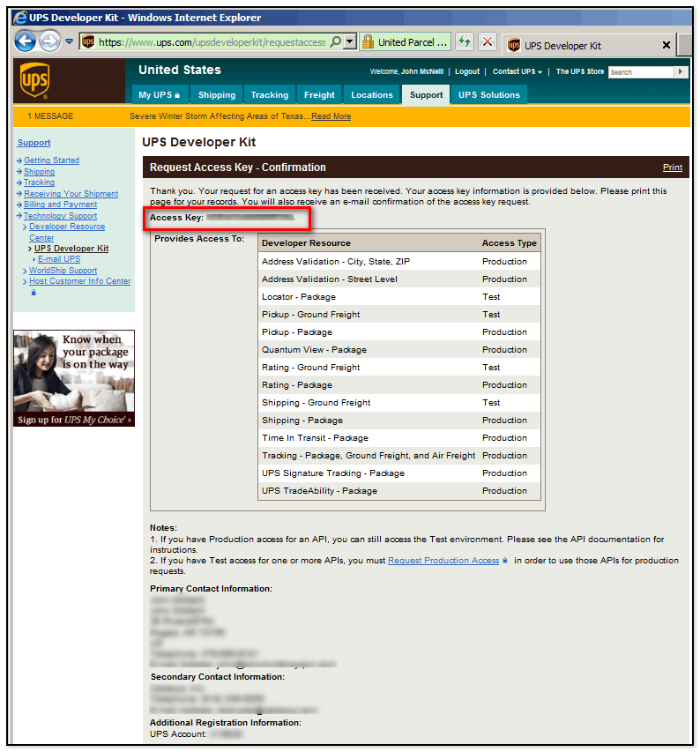This screenshot has width=700, height=752.
Task: Switch to the Shipping tab
Action: coord(216,95)
